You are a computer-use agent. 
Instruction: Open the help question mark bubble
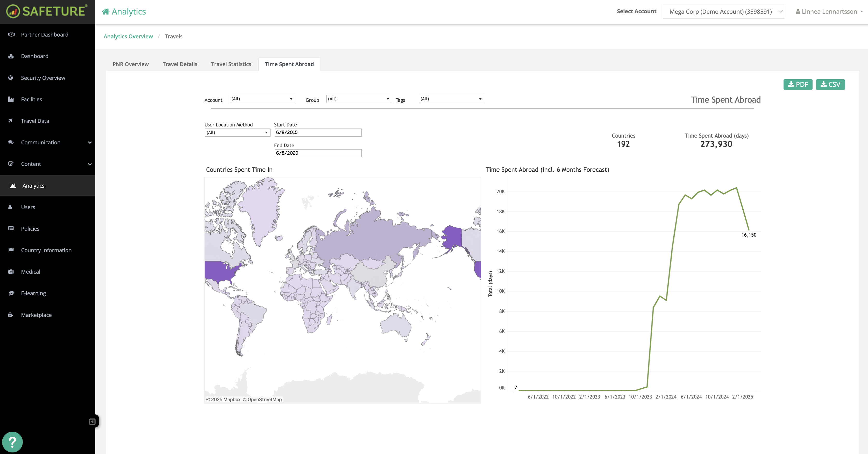point(13,442)
